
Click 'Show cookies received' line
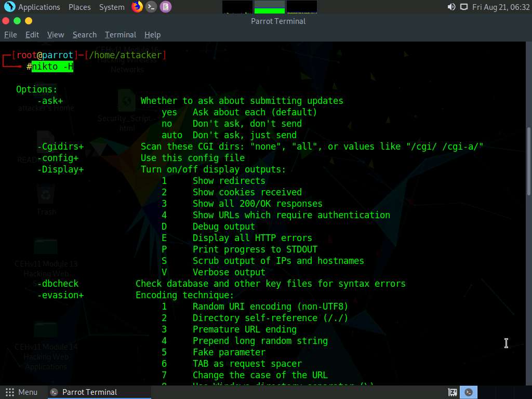point(247,192)
